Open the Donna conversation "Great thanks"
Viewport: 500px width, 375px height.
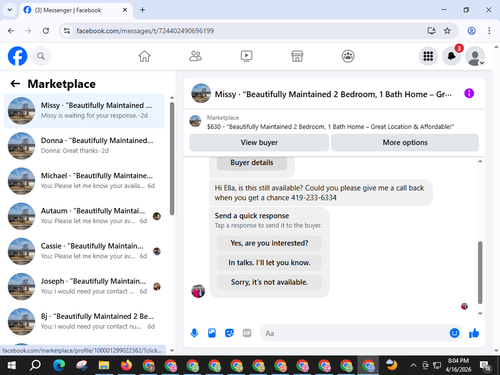[84, 146]
